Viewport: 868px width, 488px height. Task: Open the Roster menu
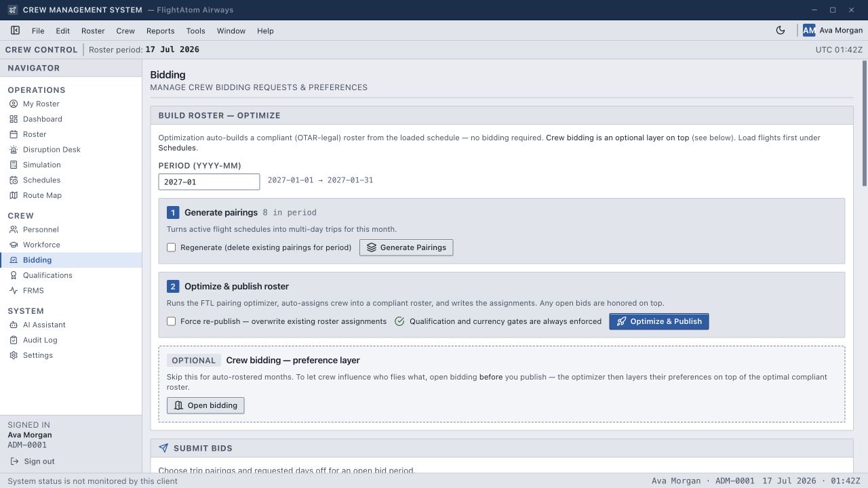click(93, 30)
